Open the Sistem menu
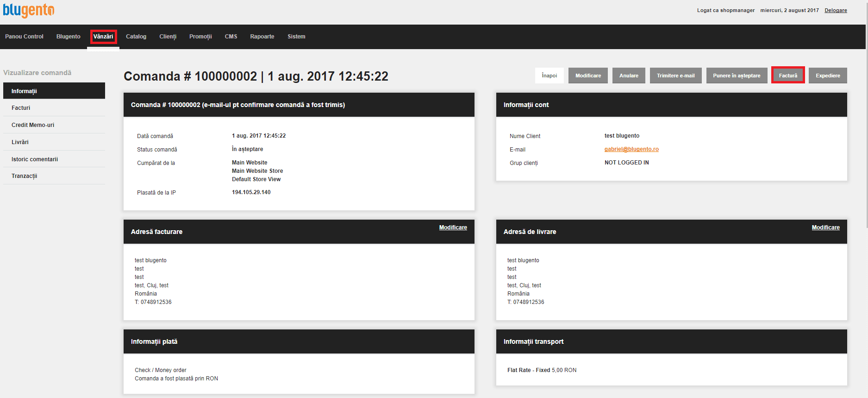 (x=296, y=37)
